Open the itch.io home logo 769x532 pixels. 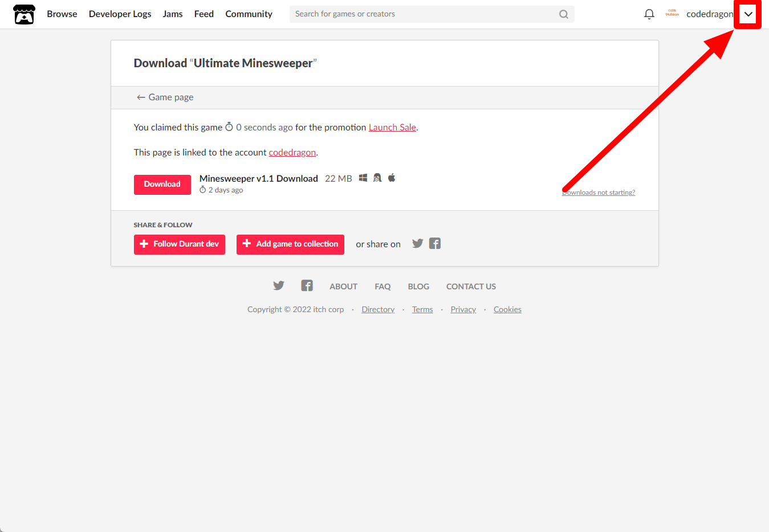pyautogui.click(x=24, y=14)
